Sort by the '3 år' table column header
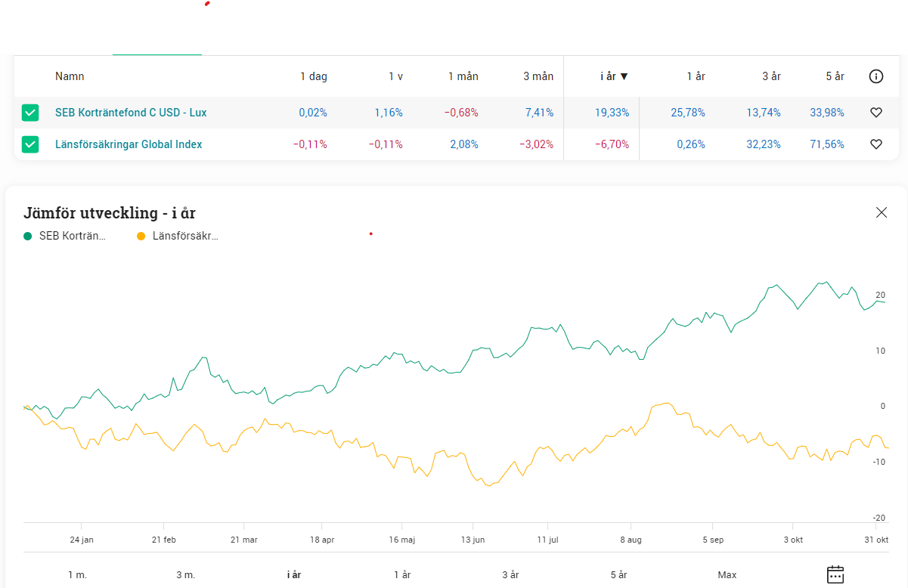The image size is (908, 588). click(x=772, y=76)
